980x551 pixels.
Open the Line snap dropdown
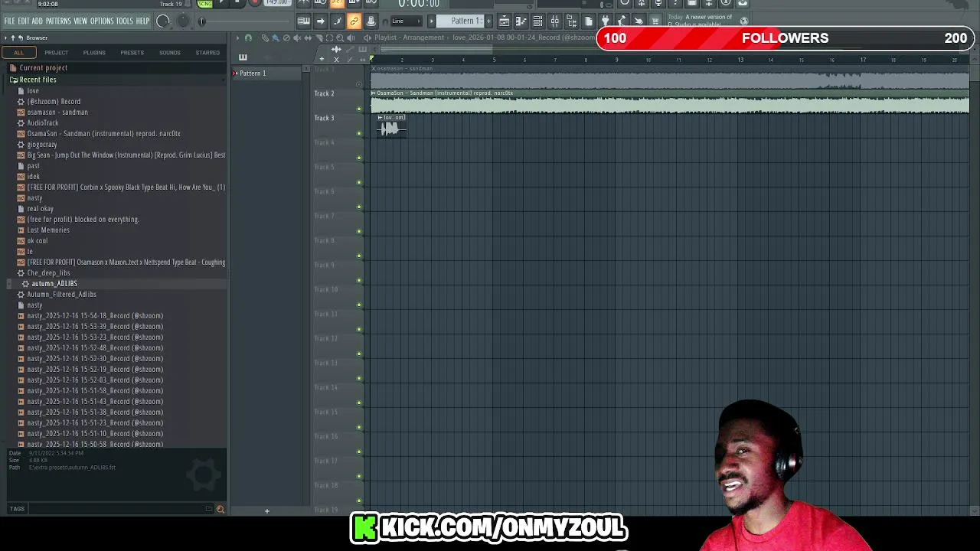[407, 21]
